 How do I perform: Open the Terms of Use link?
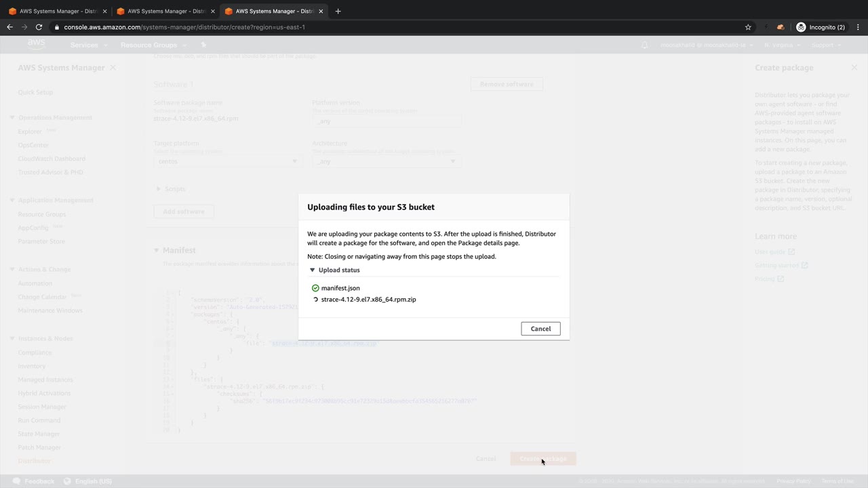[837, 481]
